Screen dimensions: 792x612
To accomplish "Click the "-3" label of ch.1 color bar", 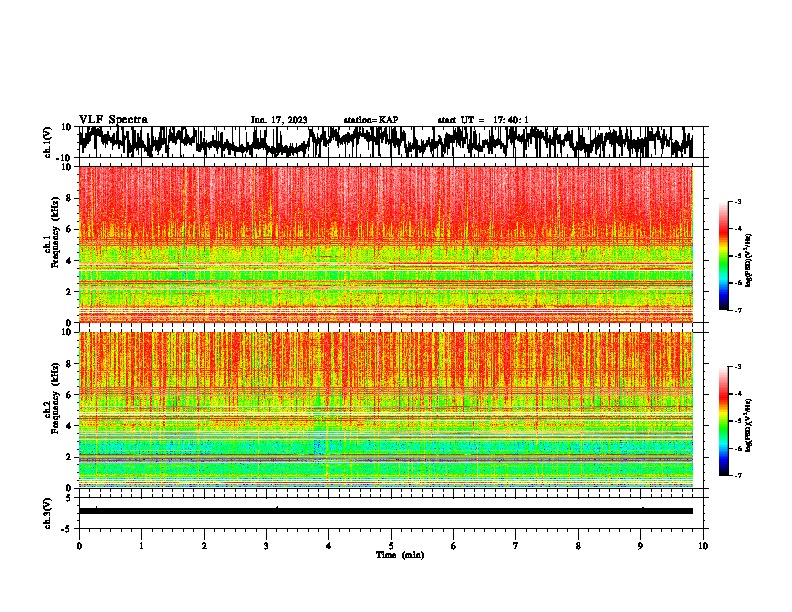I will point(737,201).
